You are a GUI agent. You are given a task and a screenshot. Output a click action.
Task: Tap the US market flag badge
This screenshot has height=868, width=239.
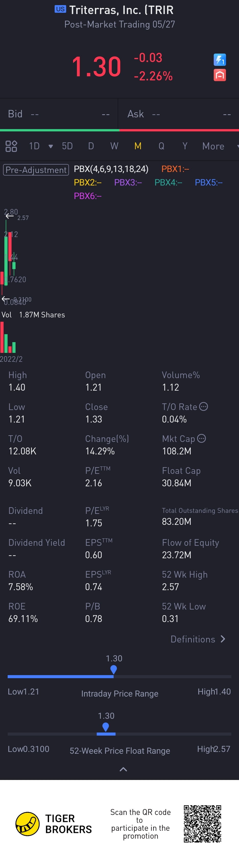(x=60, y=9)
